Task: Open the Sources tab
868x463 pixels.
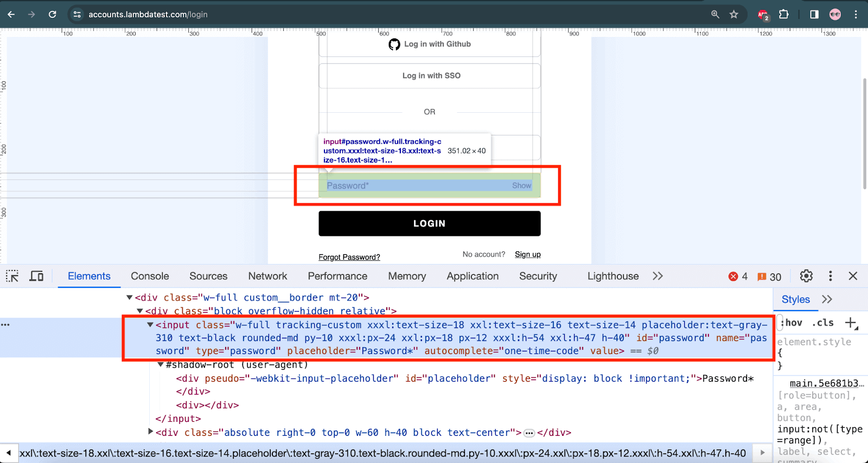Action: pyautogui.click(x=208, y=276)
